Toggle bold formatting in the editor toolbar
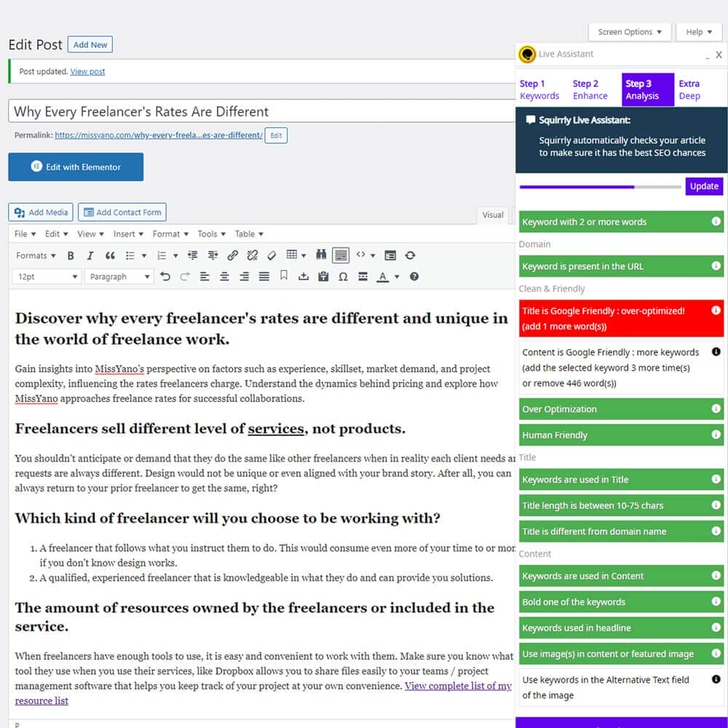 click(x=71, y=256)
